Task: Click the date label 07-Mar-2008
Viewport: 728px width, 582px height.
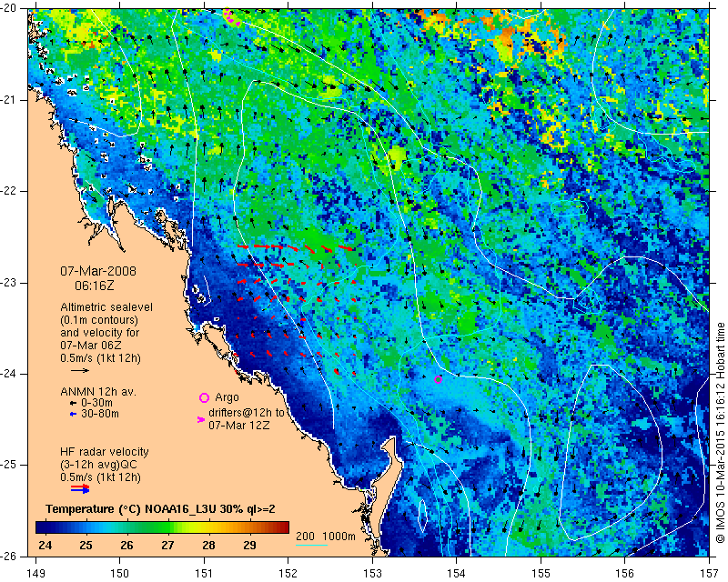Action: pyautogui.click(x=98, y=271)
